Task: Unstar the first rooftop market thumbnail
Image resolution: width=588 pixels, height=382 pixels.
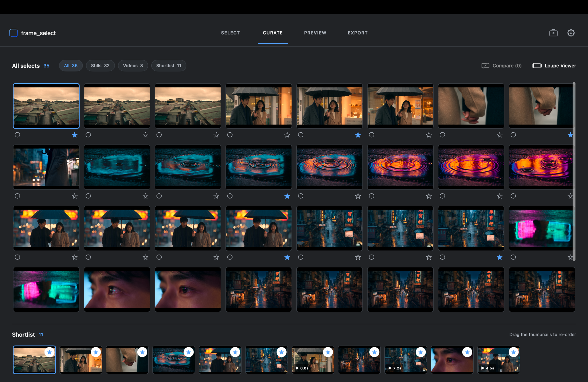Action: pos(75,135)
